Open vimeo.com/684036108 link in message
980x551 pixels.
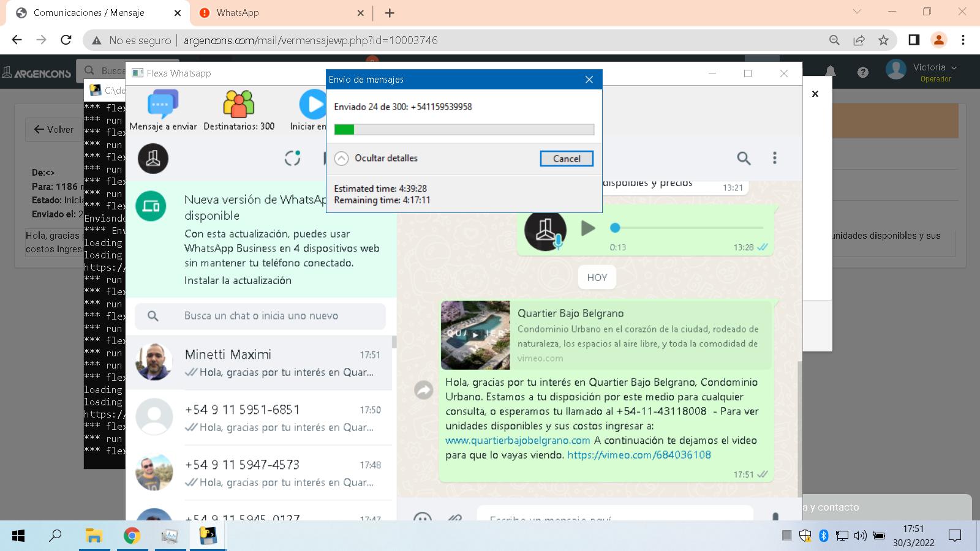(639, 455)
